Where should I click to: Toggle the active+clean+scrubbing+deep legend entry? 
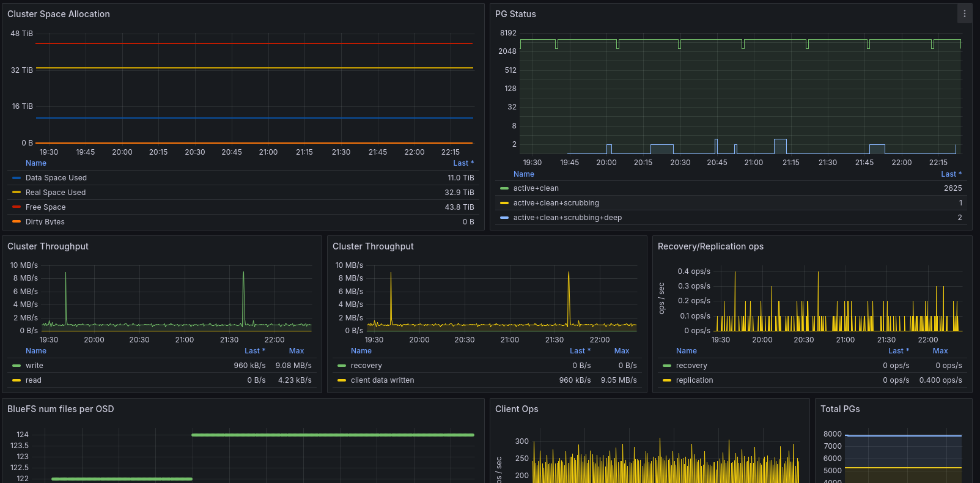point(567,218)
